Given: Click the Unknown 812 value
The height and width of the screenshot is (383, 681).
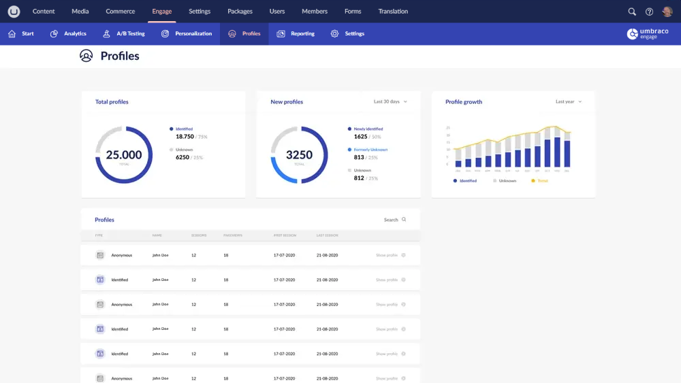Looking at the screenshot, I should 359,178.
